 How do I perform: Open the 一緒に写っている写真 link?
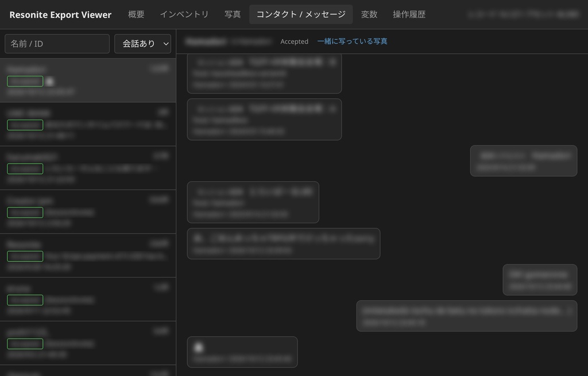(x=352, y=41)
